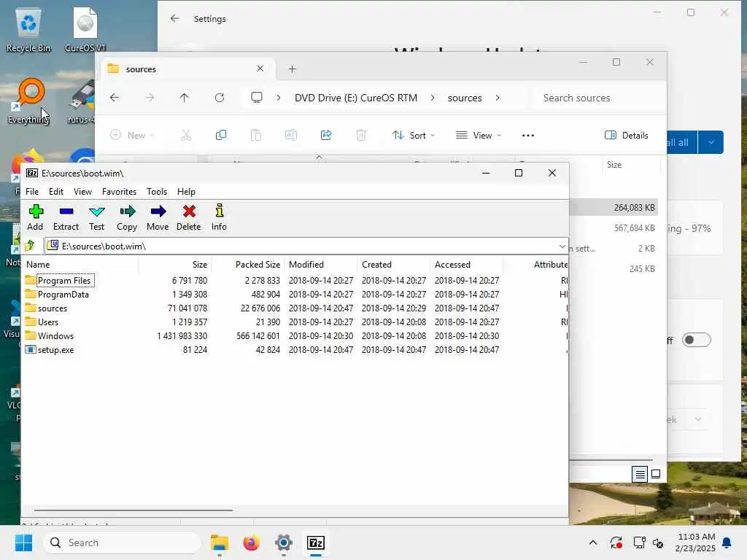
Task: Toggle the Off switch in Settings window
Action: [x=696, y=340]
